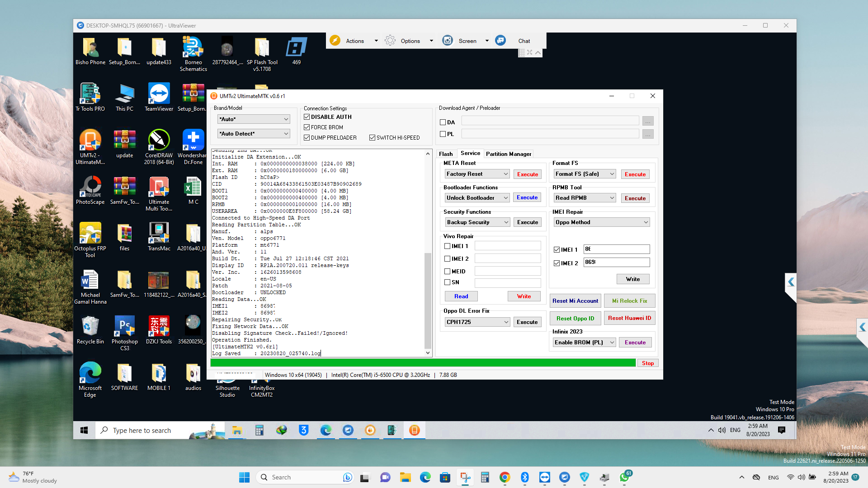Launch PhotoScape desktop shortcut
This screenshot has width=868, height=488.
click(90, 190)
